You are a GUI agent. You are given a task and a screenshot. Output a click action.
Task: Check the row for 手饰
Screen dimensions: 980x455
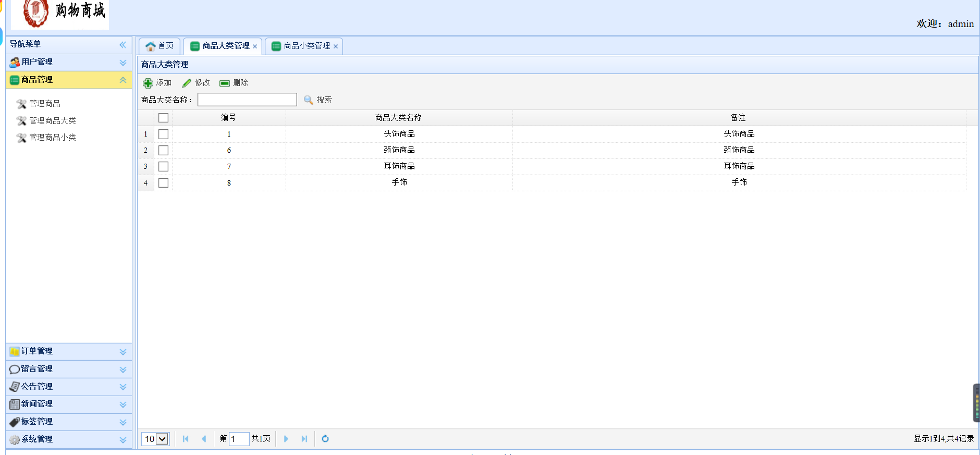pos(163,183)
